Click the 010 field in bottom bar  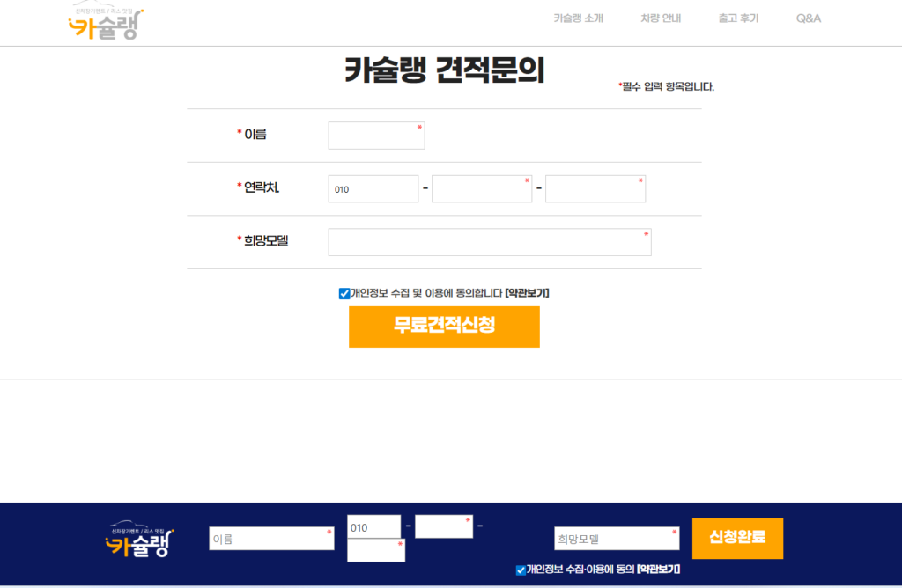pos(373,527)
